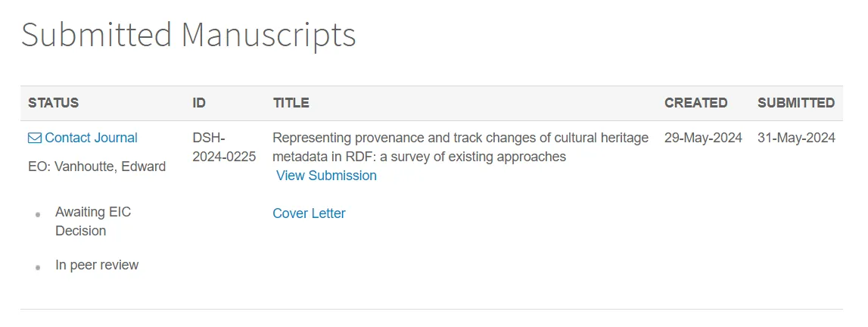Click the envelope icon beside Contact Journal
Screen dimensions: 868x327
tap(34, 138)
